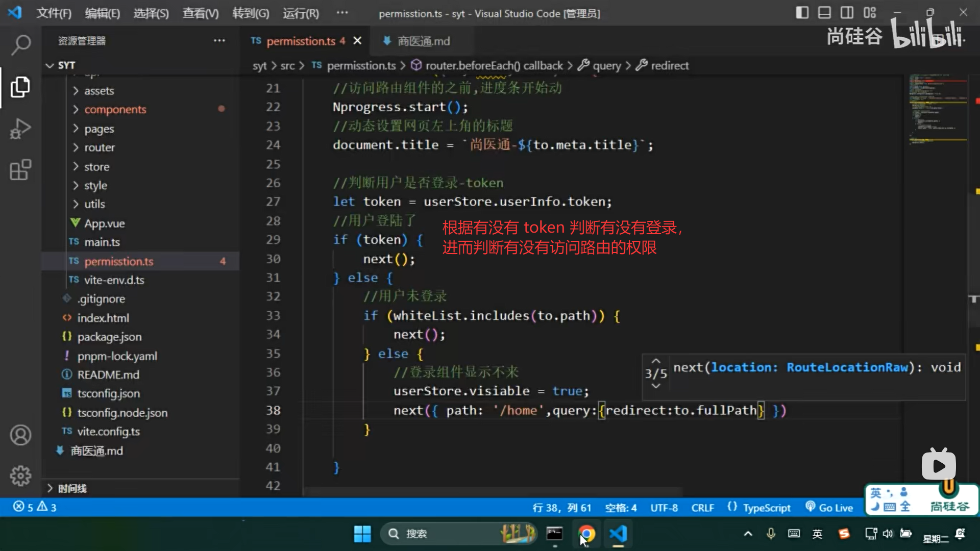
Task: Open the Manage settings gear
Action: [x=20, y=475]
